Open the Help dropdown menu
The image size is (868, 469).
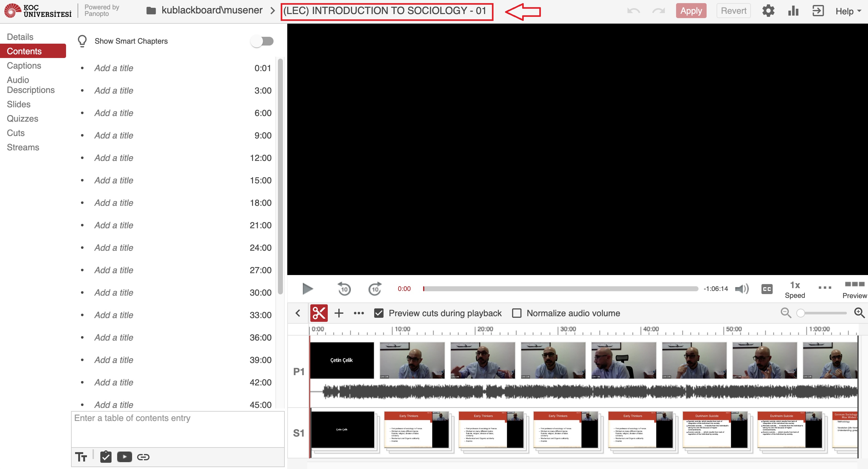point(848,11)
